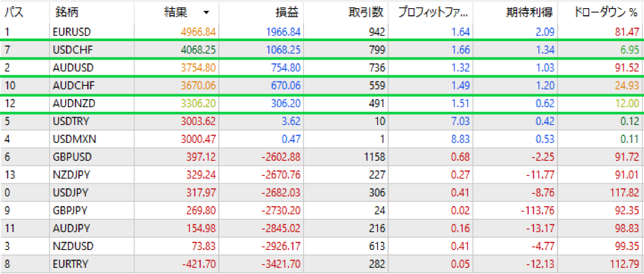Click profit value 1068.25
Image resolution: width=644 pixels, height=274 pixels.
click(x=283, y=49)
